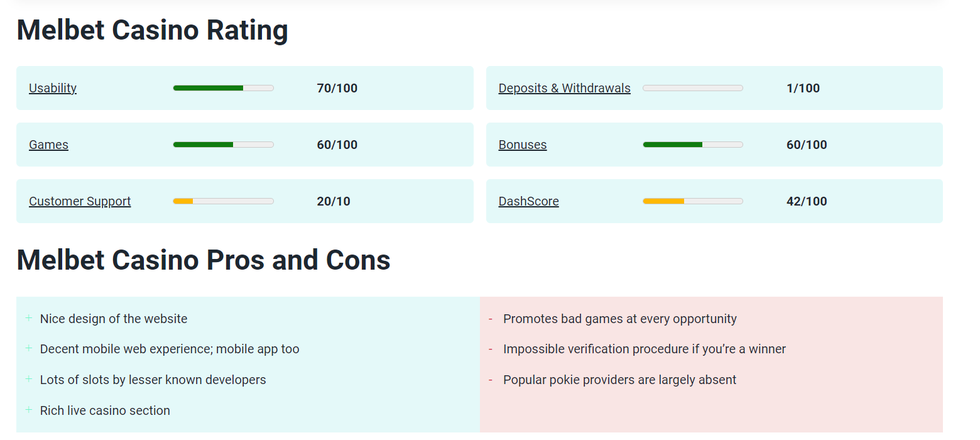Click the minus icon beside Impossible verification procedure
The image size is (980, 440).
490,349
